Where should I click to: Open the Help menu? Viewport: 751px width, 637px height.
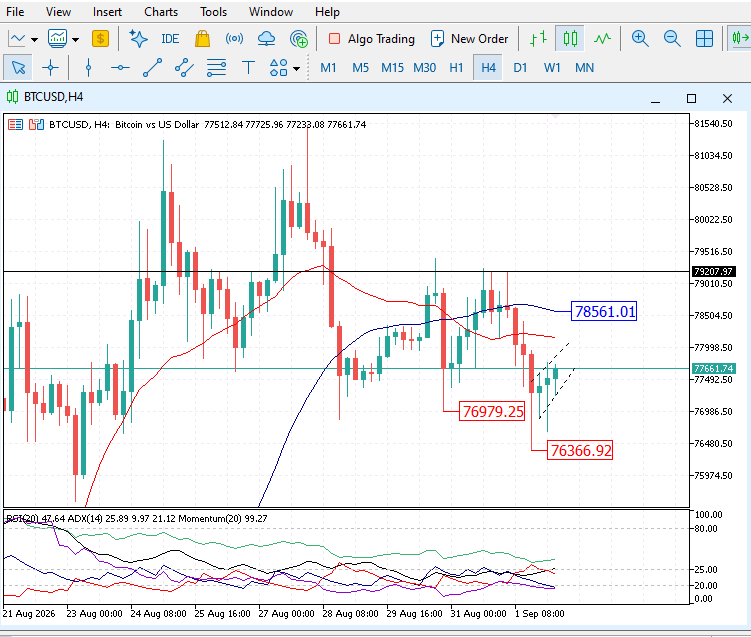(327, 11)
